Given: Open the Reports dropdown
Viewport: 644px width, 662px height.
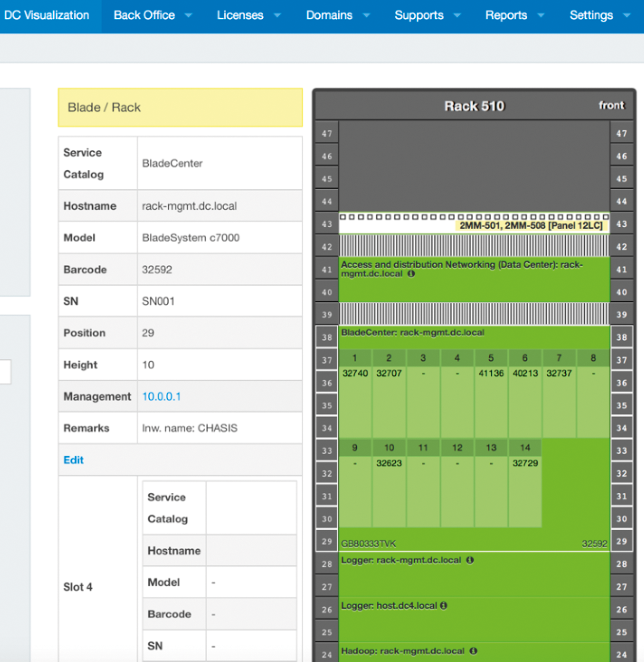Looking at the screenshot, I should tap(506, 15).
